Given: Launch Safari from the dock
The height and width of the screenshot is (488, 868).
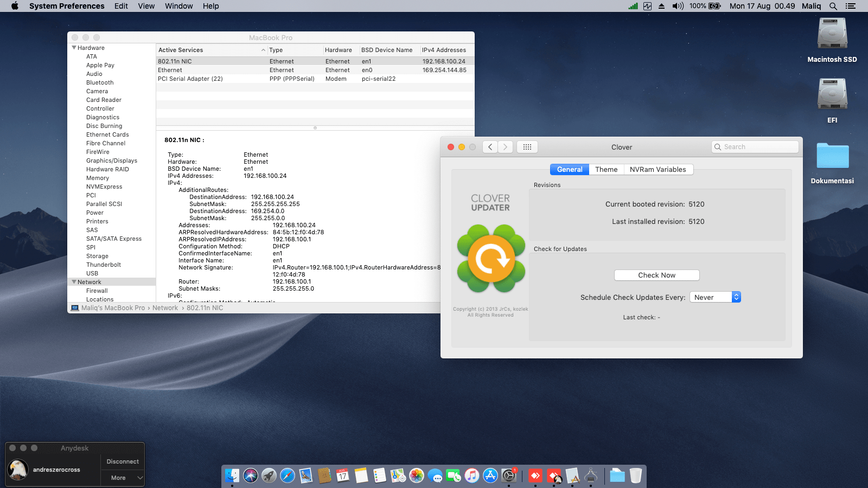Looking at the screenshot, I should [288, 476].
